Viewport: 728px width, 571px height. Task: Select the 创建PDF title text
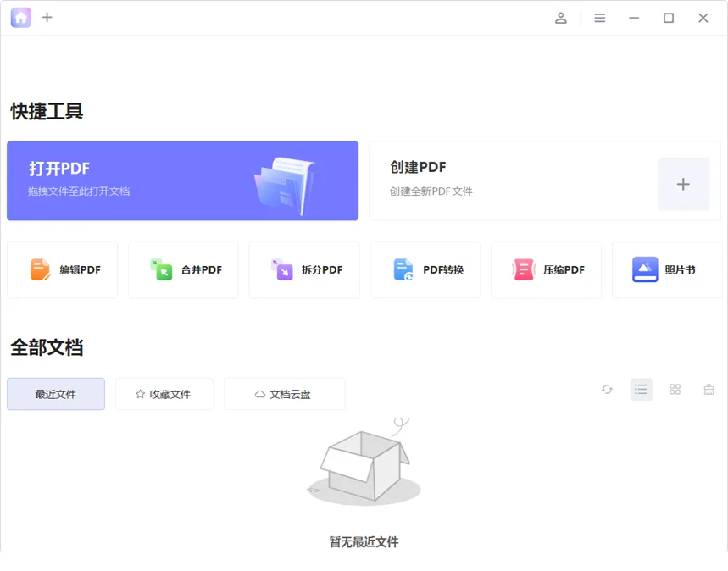click(x=418, y=167)
